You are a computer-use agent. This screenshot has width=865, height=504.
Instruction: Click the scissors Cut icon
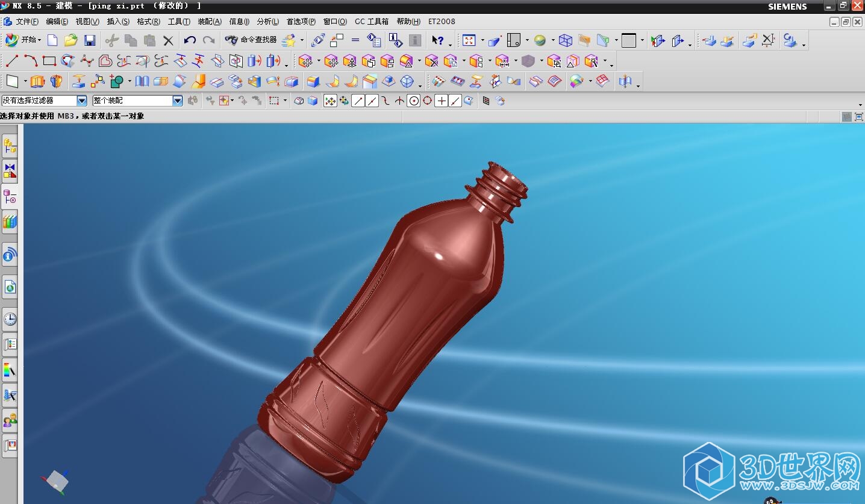pyautogui.click(x=111, y=40)
